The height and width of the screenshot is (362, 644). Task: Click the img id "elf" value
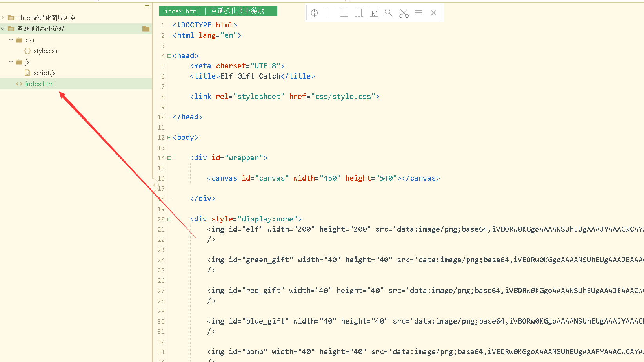coord(253,229)
